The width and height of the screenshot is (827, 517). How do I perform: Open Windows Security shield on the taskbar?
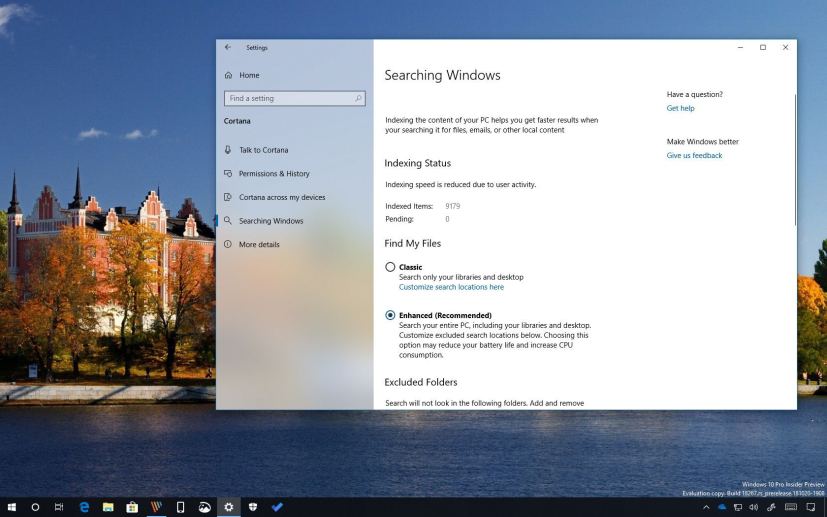click(253, 508)
